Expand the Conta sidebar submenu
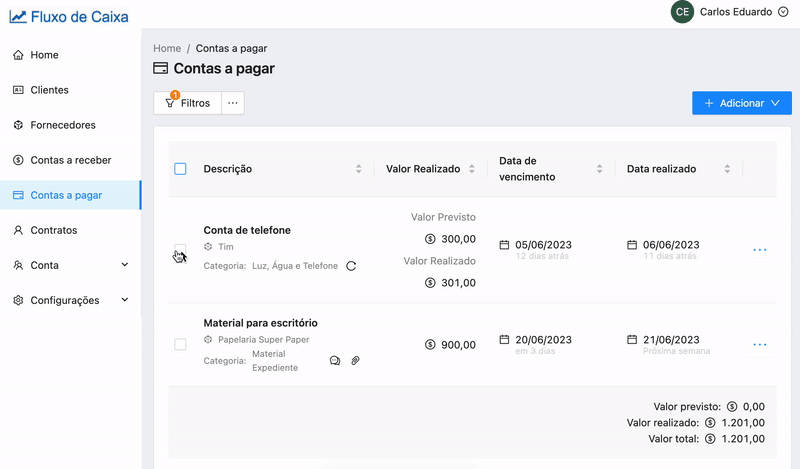The image size is (800, 469). click(70, 265)
